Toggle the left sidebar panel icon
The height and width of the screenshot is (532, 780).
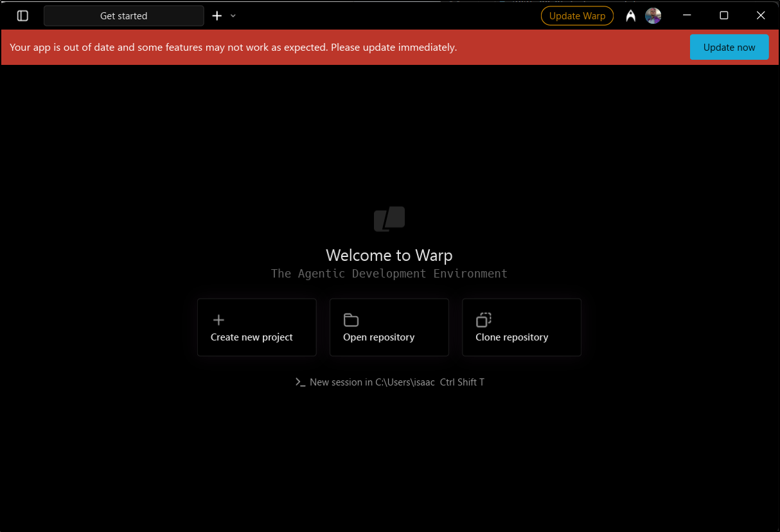point(22,16)
